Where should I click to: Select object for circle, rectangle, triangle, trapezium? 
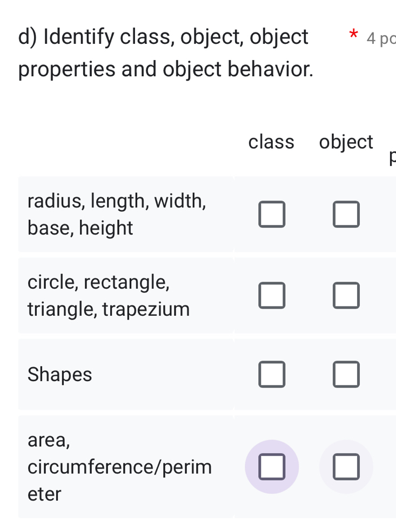coord(346,295)
